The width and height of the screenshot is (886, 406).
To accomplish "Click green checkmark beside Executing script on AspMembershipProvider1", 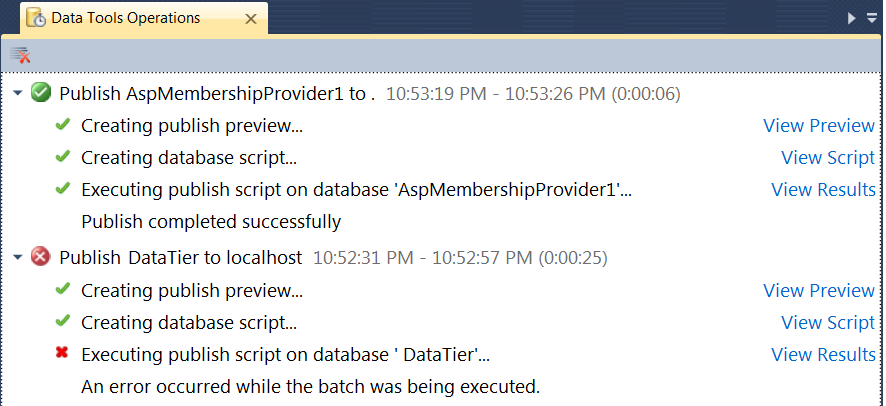I will [63, 188].
